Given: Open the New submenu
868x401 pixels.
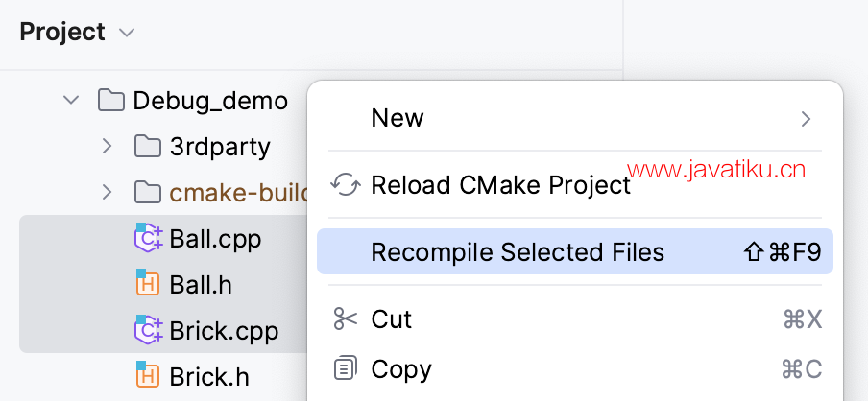Looking at the screenshot, I should pyautogui.click(x=575, y=118).
